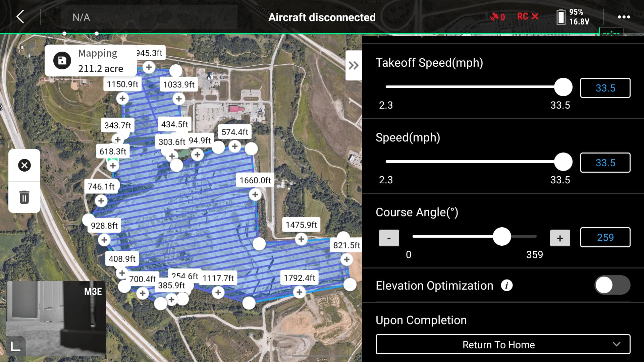Viewport: 644px width, 362px height.
Task: Add a vertex beside the 1660.0ft edge
Action: (255, 195)
